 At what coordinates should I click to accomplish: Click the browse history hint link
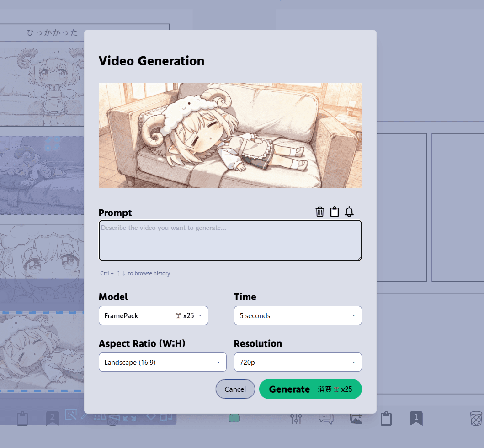tap(134, 273)
